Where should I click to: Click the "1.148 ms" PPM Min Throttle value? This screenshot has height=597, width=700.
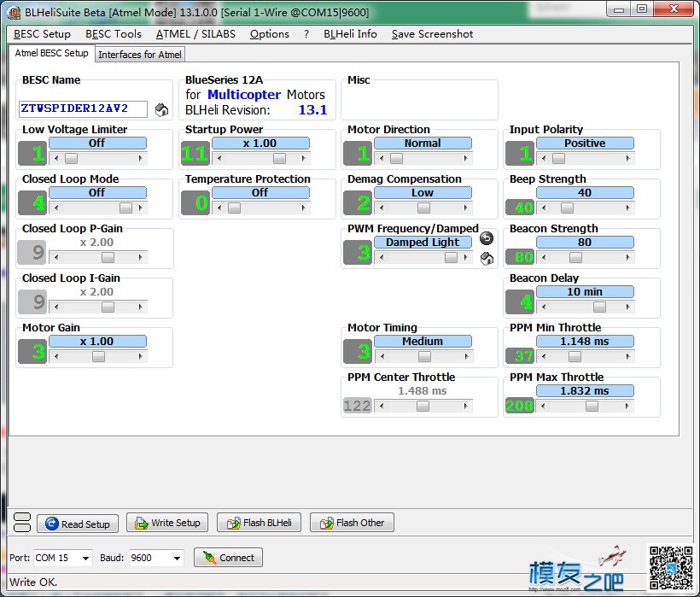(x=585, y=341)
